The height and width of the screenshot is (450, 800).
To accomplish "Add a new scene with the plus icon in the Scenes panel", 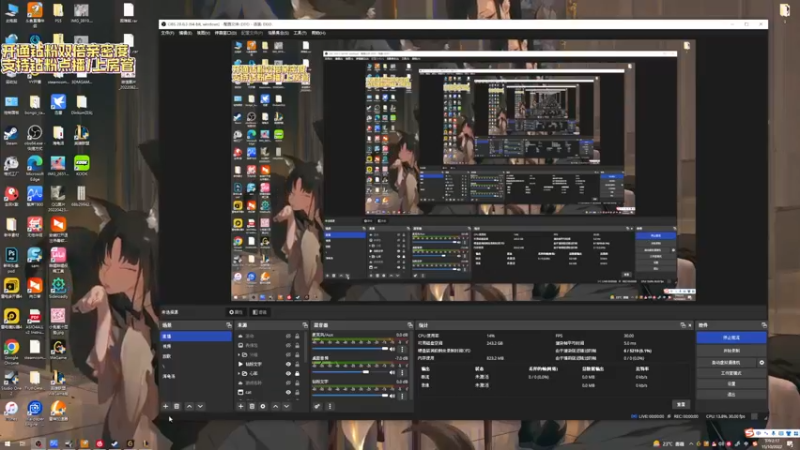I will pos(165,407).
